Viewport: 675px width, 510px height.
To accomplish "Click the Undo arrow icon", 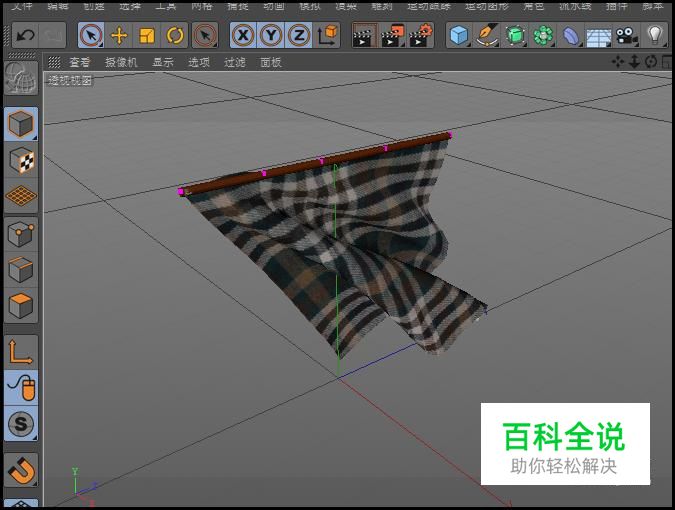I will coord(25,35).
